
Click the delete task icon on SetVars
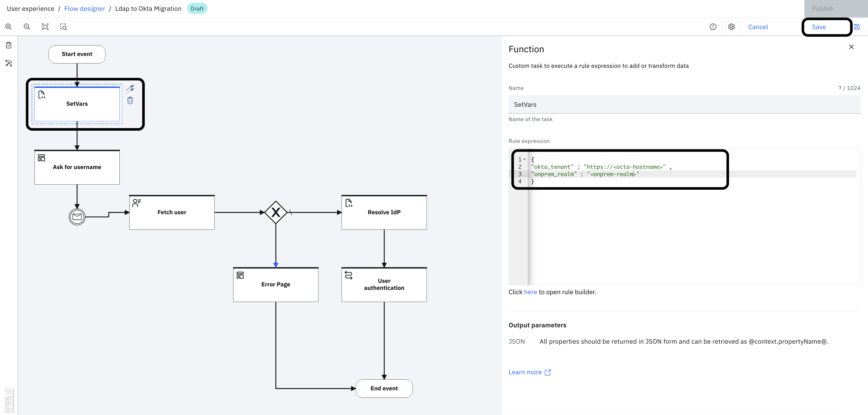pos(131,101)
